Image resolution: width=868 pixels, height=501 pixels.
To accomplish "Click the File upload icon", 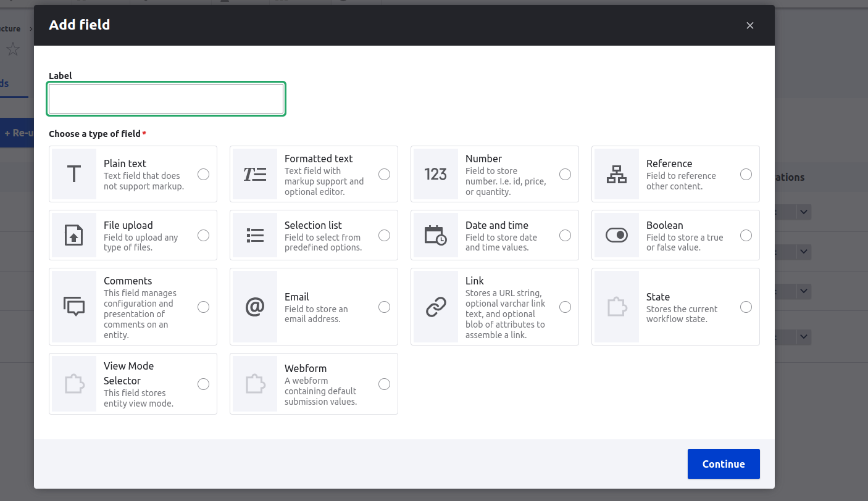I will 74,235.
